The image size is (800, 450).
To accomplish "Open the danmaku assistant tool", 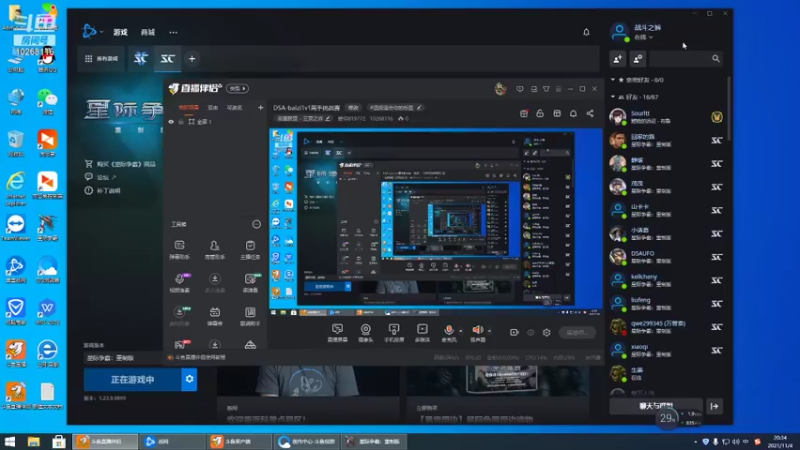I will pos(179,249).
